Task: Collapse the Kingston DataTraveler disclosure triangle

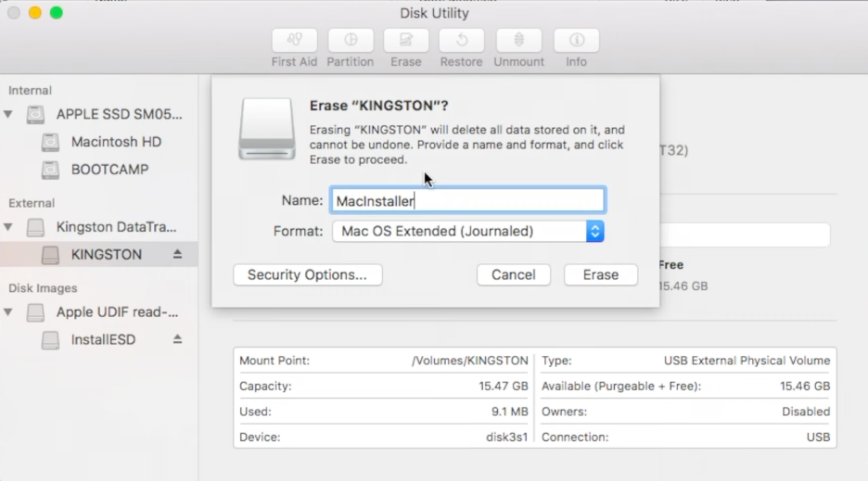Action: tap(8, 227)
